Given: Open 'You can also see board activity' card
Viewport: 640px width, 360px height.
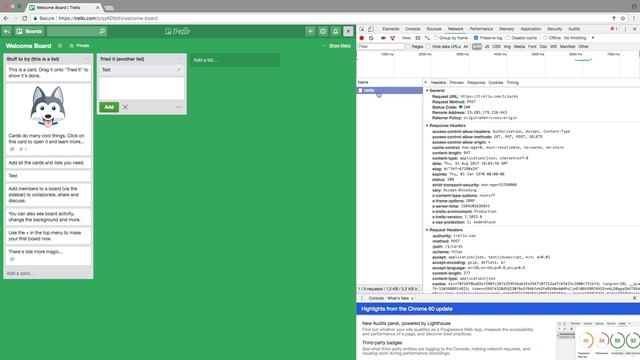Looking at the screenshot, I should [48, 217].
